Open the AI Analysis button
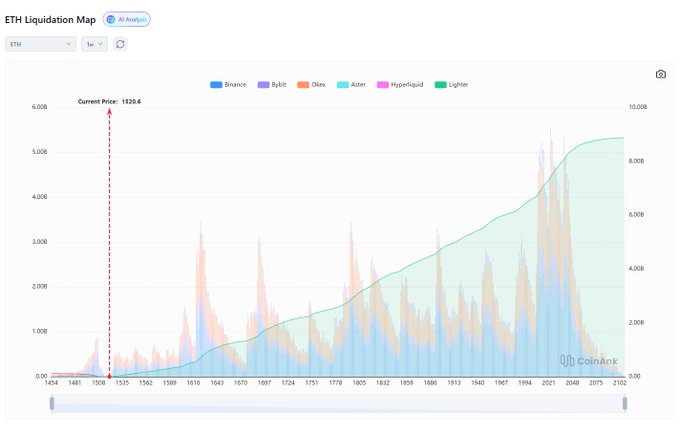680x435 pixels. click(127, 20)
